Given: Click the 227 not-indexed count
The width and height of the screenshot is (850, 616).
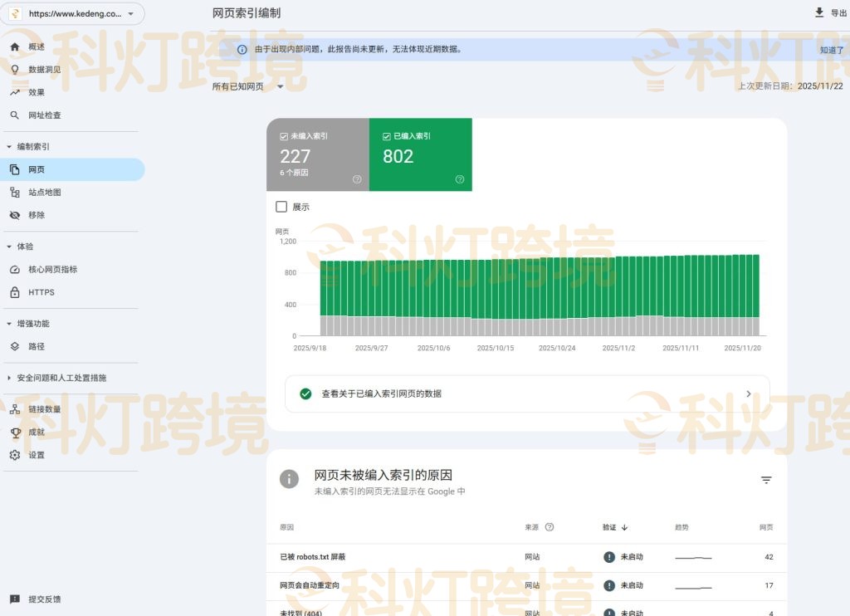Looking at the screenshot, I should [x=295, y=156].
